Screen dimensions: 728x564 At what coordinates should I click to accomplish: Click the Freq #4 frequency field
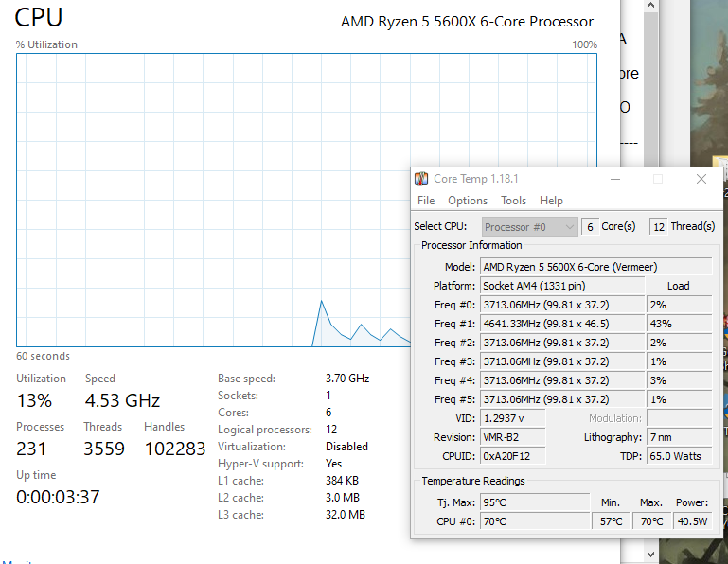(562, 380)
